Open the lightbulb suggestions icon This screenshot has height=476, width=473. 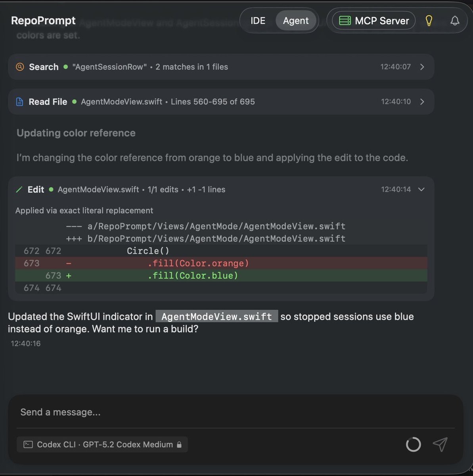click(429, 20)
